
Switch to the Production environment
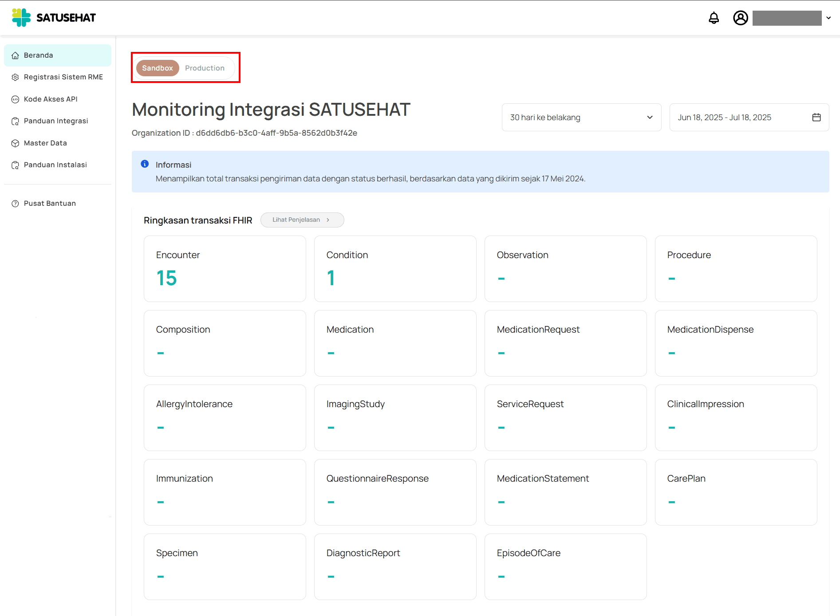click(x=205, y=68)
